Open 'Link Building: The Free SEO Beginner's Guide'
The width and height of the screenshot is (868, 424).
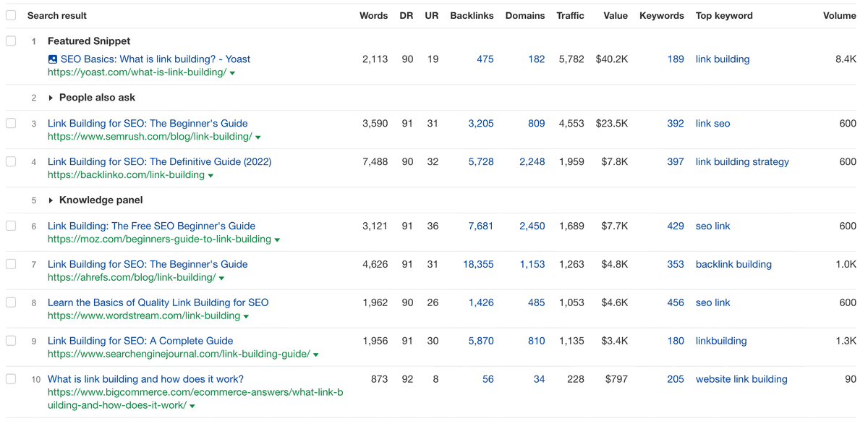151,226
